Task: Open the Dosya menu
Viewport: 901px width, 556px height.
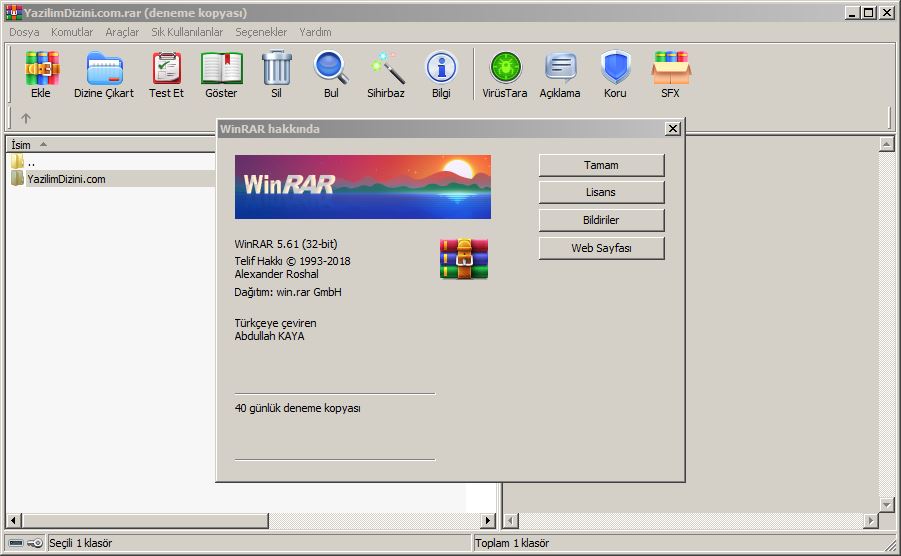Action: tap(24, 32)
